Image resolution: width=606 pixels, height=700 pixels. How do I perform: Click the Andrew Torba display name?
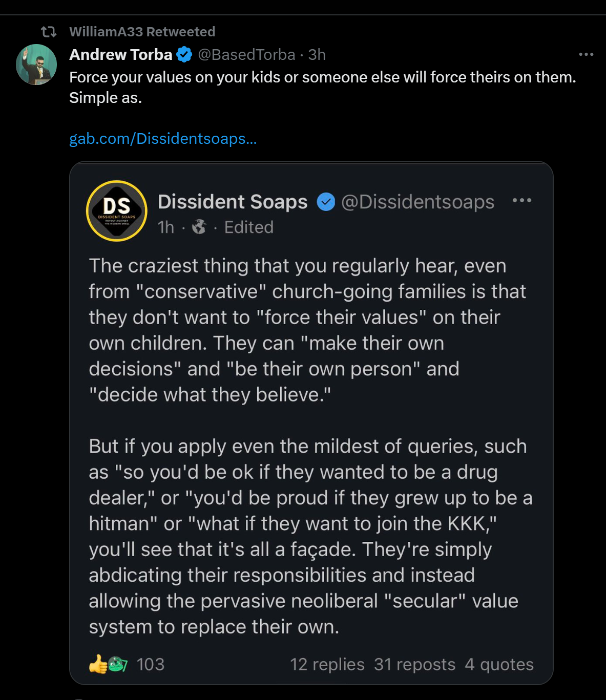pyautogui.click(x=121, y=55)
